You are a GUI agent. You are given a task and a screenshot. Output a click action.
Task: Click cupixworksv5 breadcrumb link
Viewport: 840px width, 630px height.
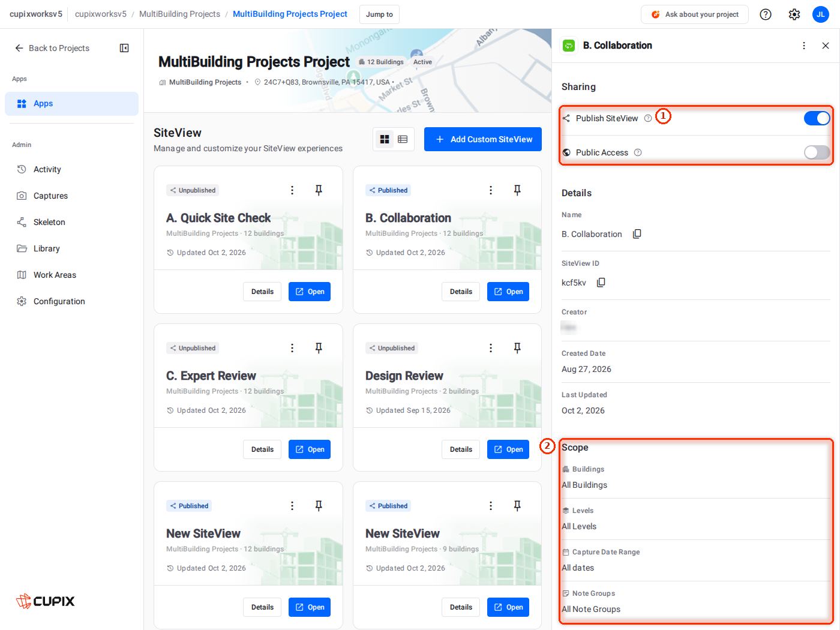(x=101, y=14)
